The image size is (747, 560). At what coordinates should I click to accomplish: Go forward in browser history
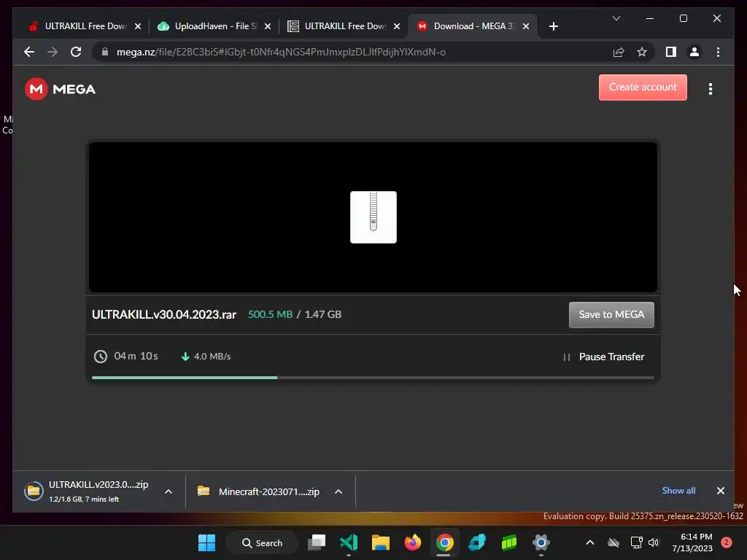pyautogui.click(x=53, y=52)
